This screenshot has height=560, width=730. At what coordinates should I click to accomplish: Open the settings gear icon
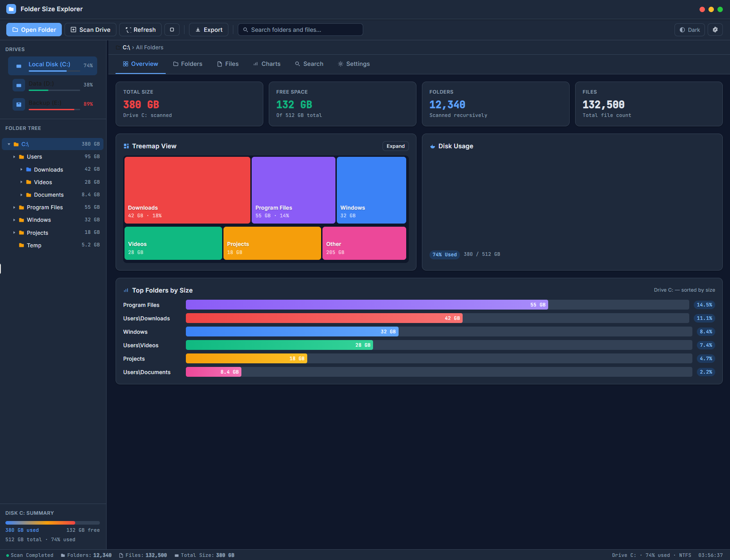tap(715, 30)
